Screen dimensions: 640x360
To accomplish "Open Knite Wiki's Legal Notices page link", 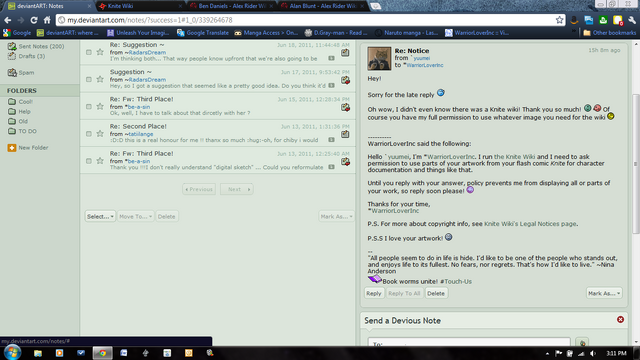I will click(530, 224).
